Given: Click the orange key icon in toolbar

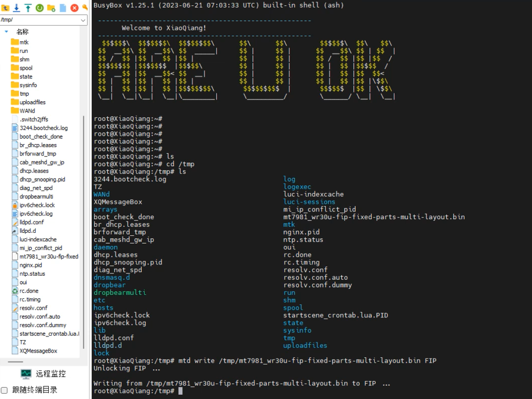Looking at the screenshot, I should click(x=85, y=7).
